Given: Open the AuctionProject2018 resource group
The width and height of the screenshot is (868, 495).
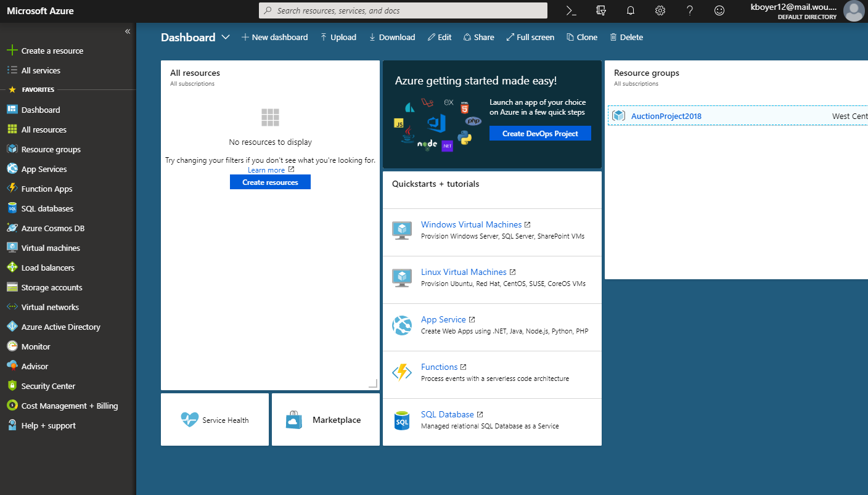Looking at the screenshot, I should point(666,116).
